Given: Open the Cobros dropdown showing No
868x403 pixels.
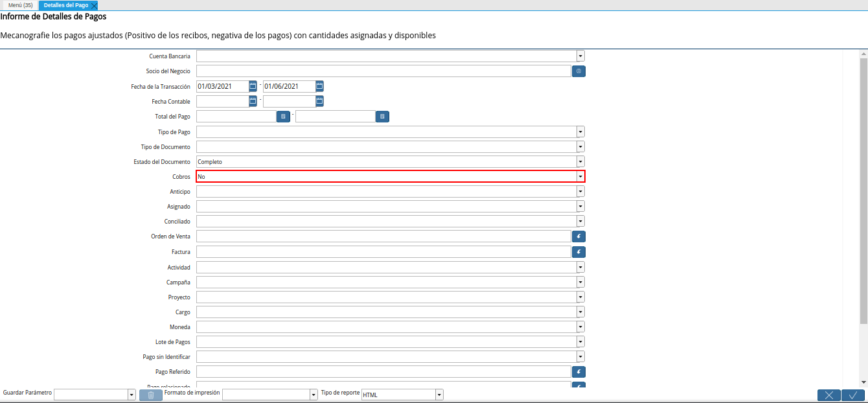Looking at the screenshot, I should tap(580, 176).
